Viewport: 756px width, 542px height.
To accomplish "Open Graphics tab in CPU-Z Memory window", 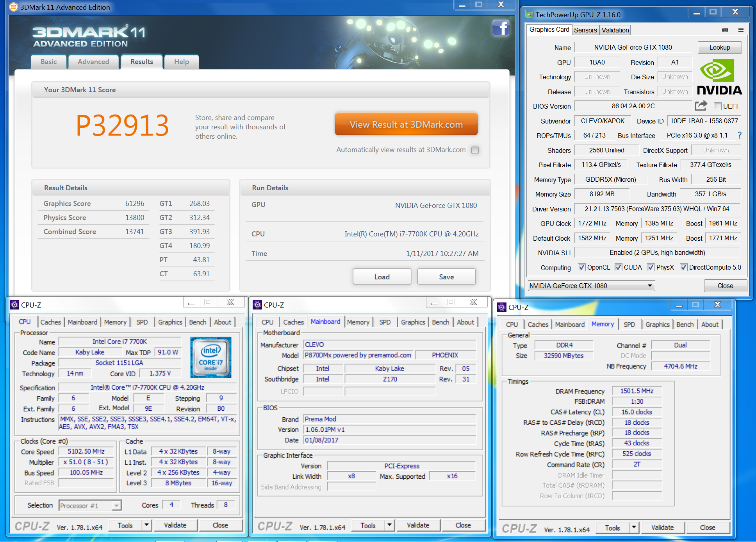I will (657, 324).
